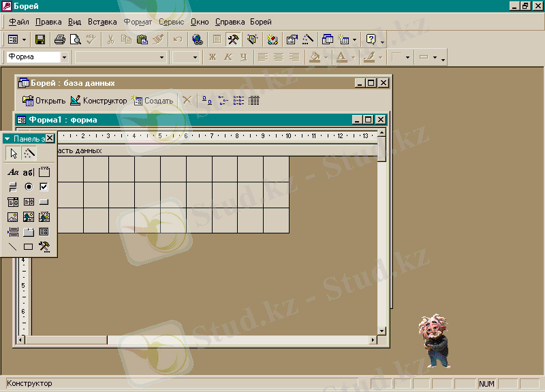The image size is (545, 392).
Task: Select the Label (Aa) tool in toolbox
Action: pos(13,172)
